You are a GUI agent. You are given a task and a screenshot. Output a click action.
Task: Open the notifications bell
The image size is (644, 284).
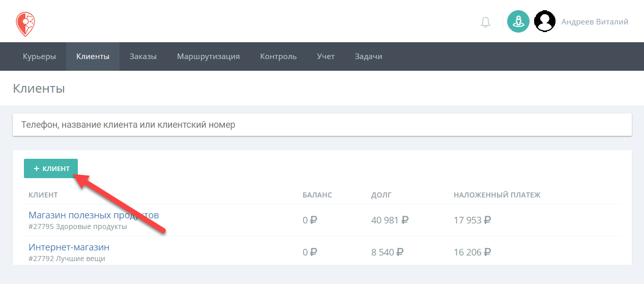pyautogui.click(x=486, y=22)
